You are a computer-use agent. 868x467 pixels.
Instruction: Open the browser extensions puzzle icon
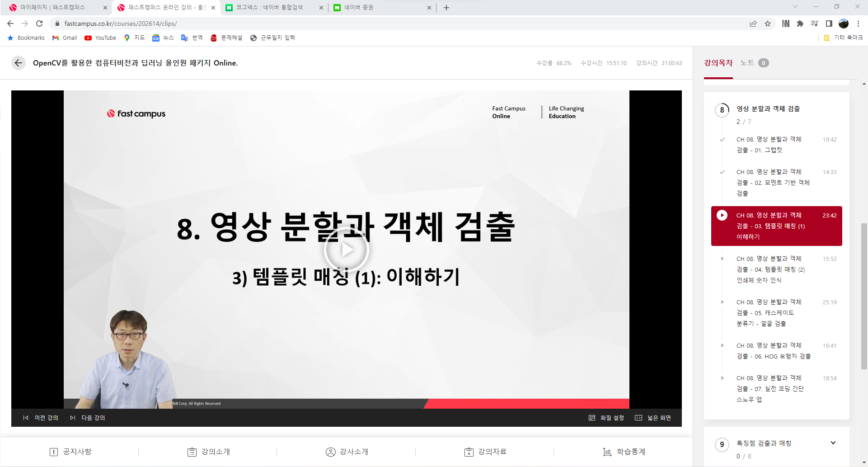[x=800, y=24]
